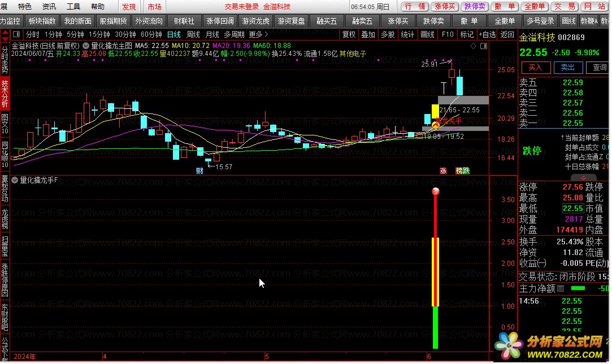Image resolution: width=612 pixels, height=364 pixels.
Task: Click the red up/down arrows icon at top-left
Action: (x=5, y=37)
